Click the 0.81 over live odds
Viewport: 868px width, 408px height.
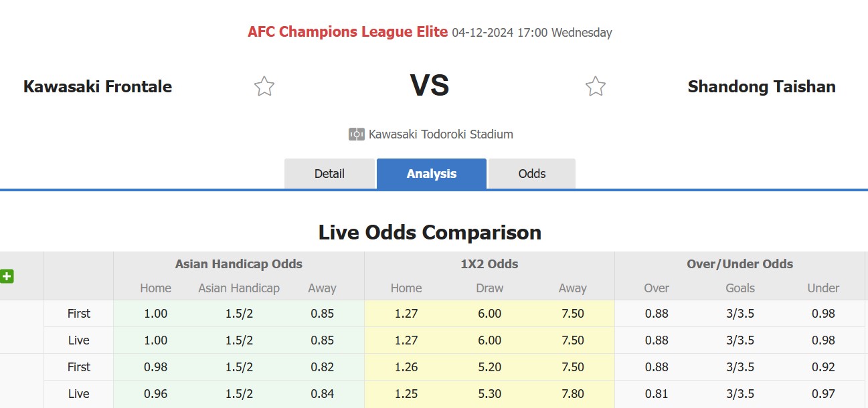tap(657, 394)
